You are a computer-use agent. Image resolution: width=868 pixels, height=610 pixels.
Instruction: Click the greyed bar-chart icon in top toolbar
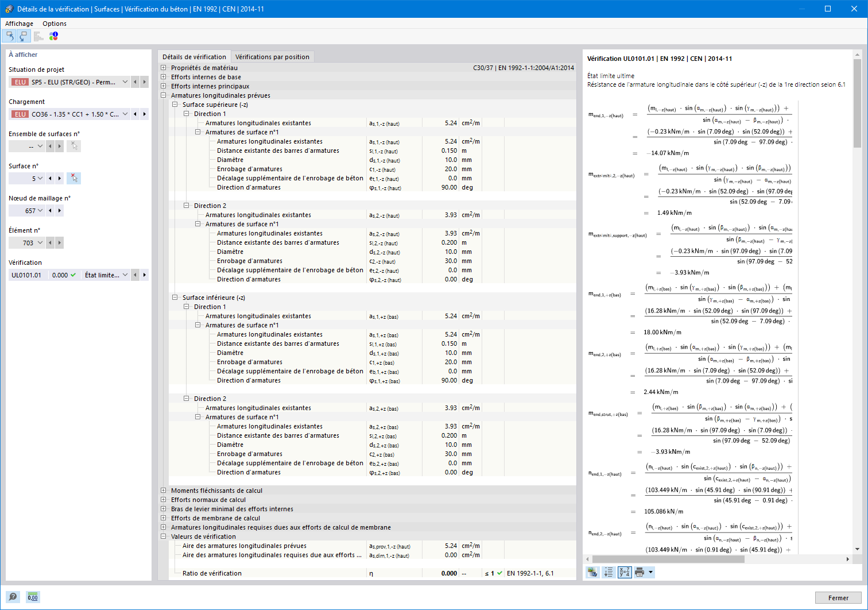tap(38, 36)
